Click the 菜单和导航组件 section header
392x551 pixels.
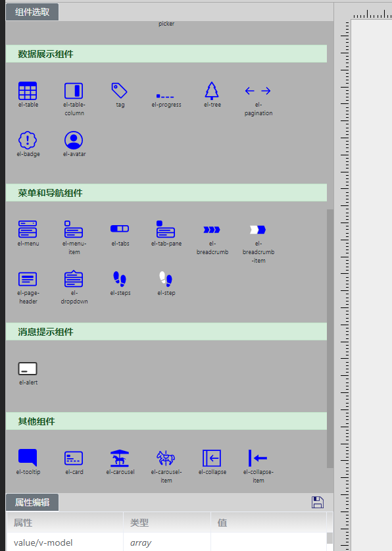pos(166,193)
